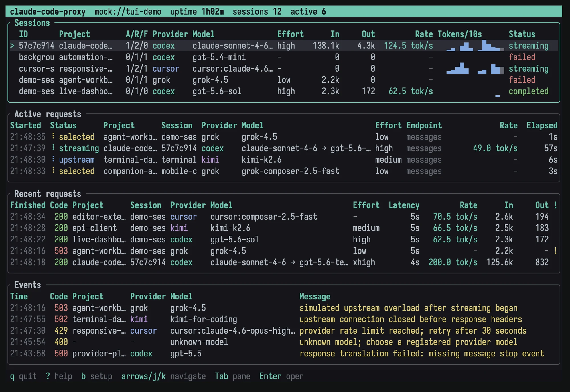Image resolution: width=570 pixels, height=392 pixels.
Task: Click the '200.0 tok/s' rate value
Action: (453, 262)
